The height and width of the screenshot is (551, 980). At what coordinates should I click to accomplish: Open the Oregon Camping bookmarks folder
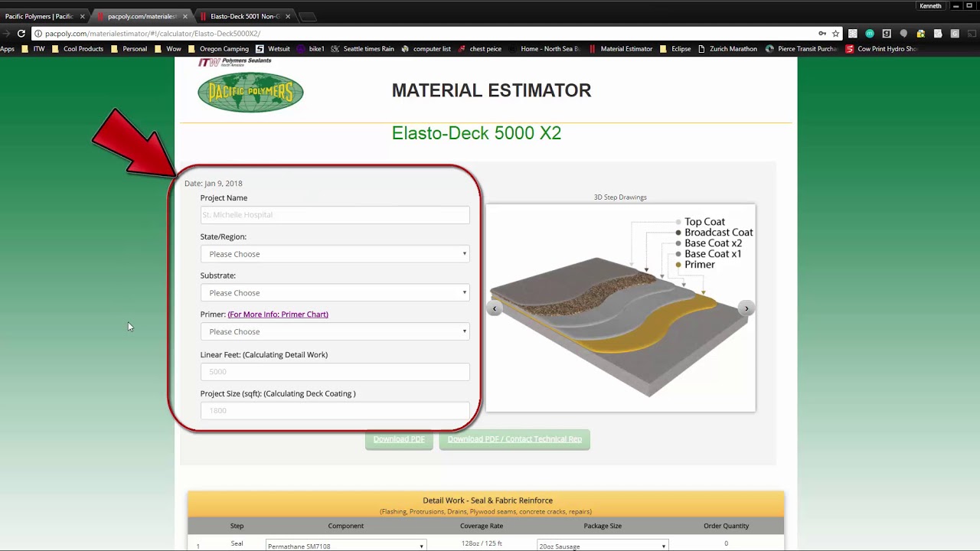(x=218, y=49)
